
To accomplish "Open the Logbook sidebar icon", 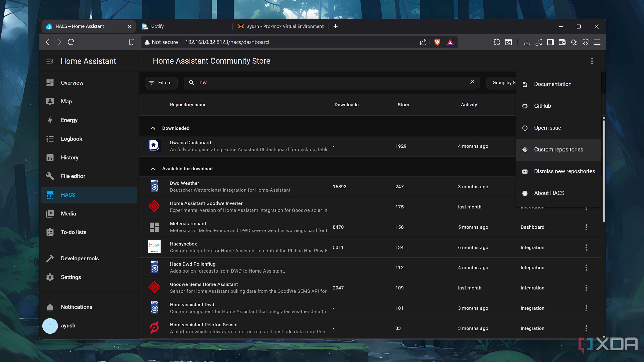I will pyautogui.click(x=50, y=139).
